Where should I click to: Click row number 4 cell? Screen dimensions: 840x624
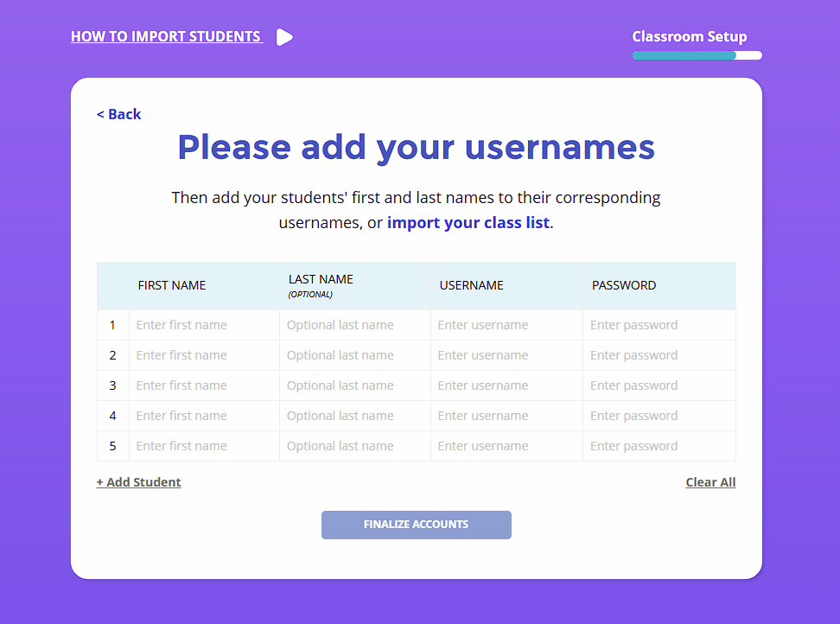click(x=113, y=417)
